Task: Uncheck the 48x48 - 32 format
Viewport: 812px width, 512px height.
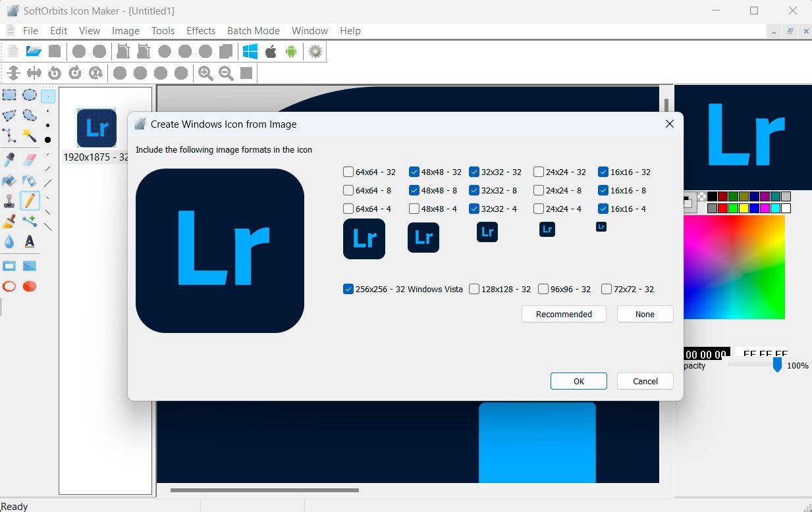Action: [x=414, y=172]
